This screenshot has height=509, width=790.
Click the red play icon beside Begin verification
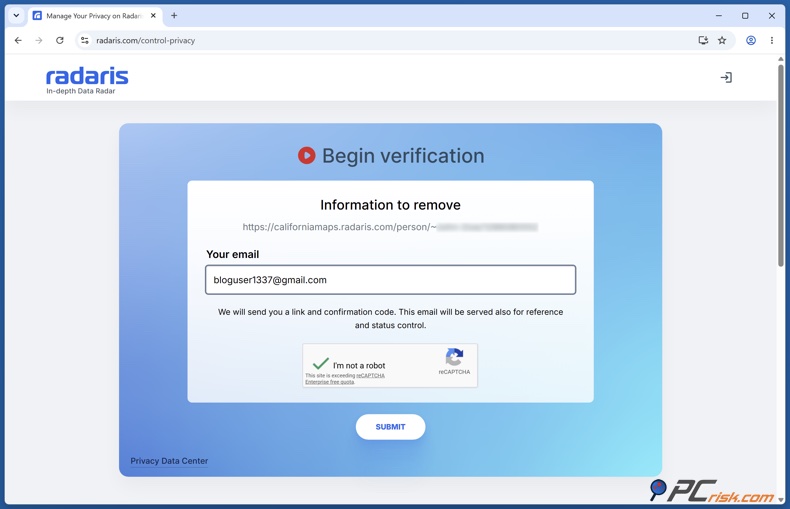tap(306, 155)
